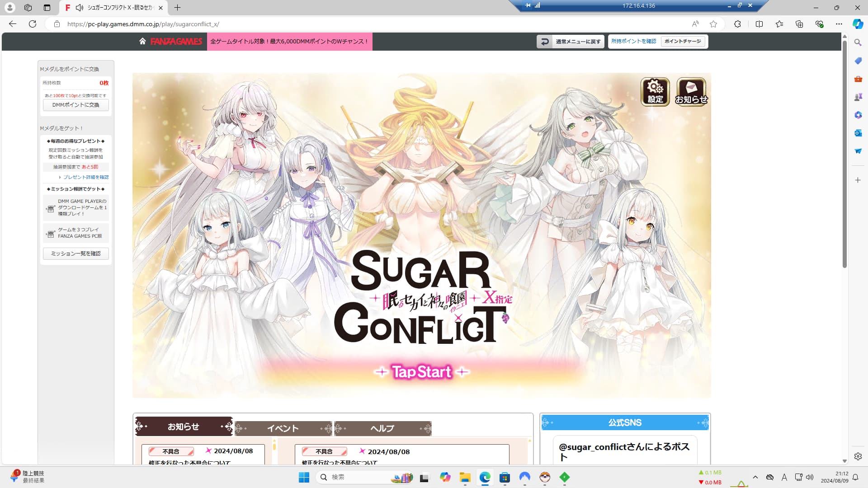Screen dimensions: 868x488
Task: Switch to the イベント tab
Action: 283,428
